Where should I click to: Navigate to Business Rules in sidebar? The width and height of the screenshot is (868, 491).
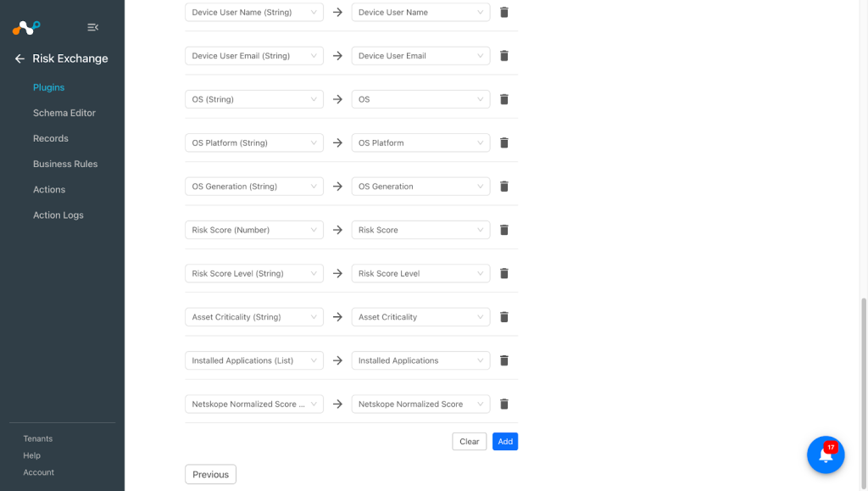[x=65, y=164]
